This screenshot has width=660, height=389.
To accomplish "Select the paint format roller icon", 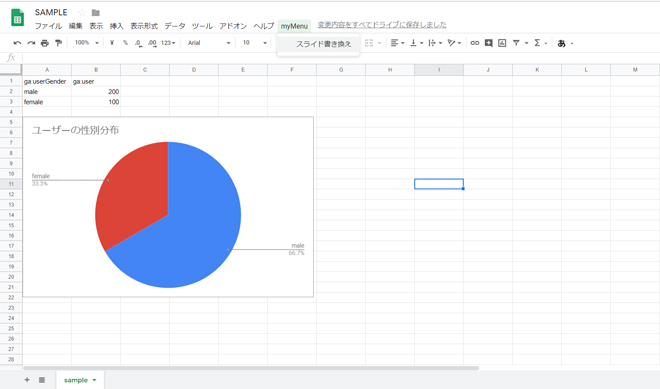I will [59, 43].
